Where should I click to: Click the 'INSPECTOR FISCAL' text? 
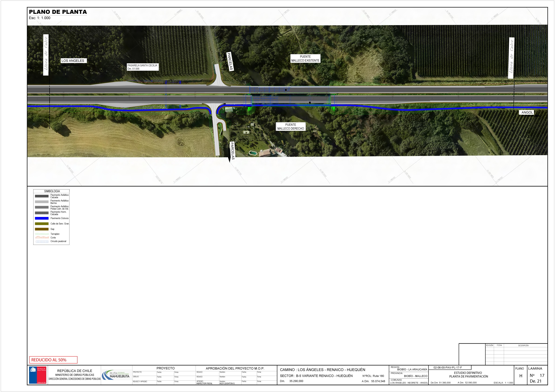click(204, 384)
